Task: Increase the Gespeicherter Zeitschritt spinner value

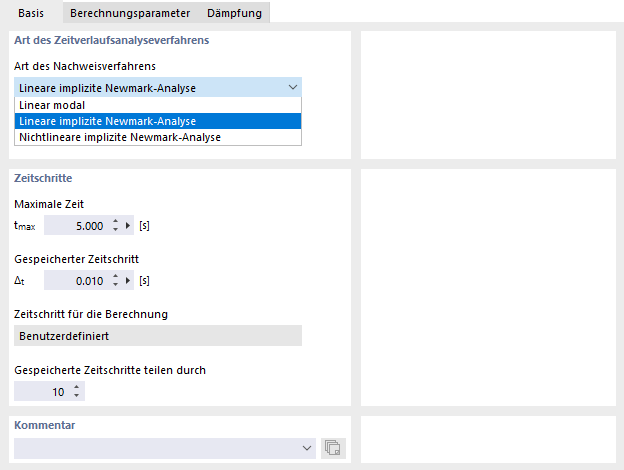Action: [115, 277]
